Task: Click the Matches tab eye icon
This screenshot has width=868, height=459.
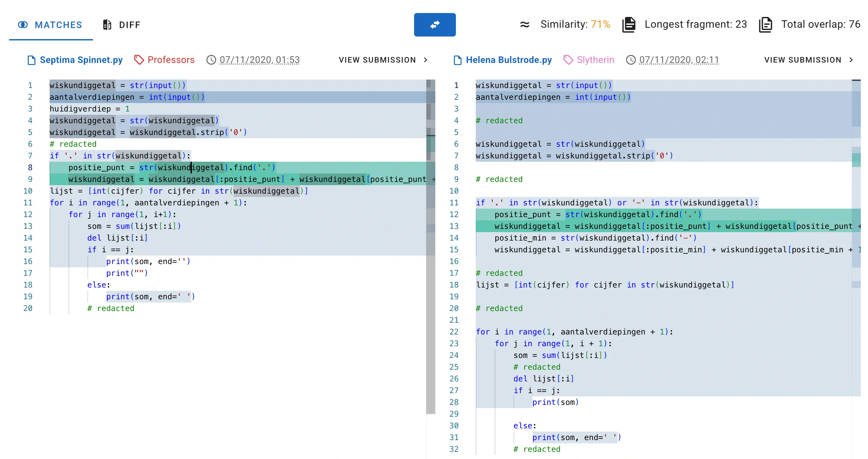Action: click(23, 24)
